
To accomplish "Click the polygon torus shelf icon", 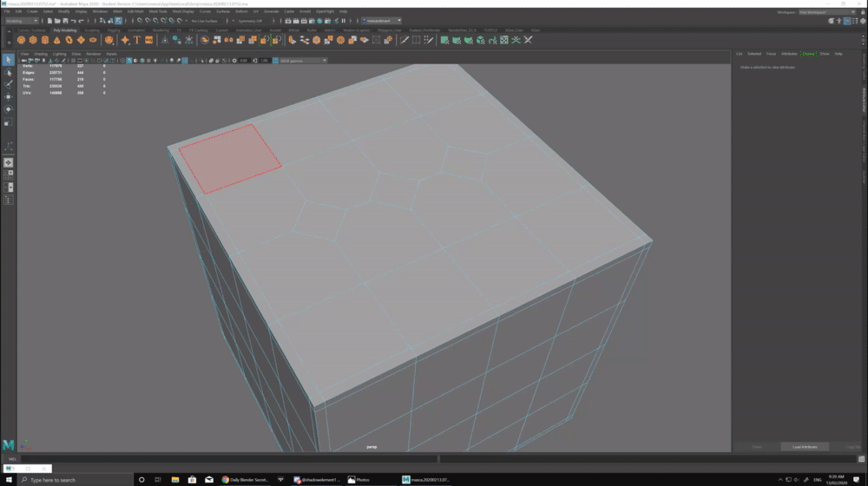I will click(x=69, y=40).
